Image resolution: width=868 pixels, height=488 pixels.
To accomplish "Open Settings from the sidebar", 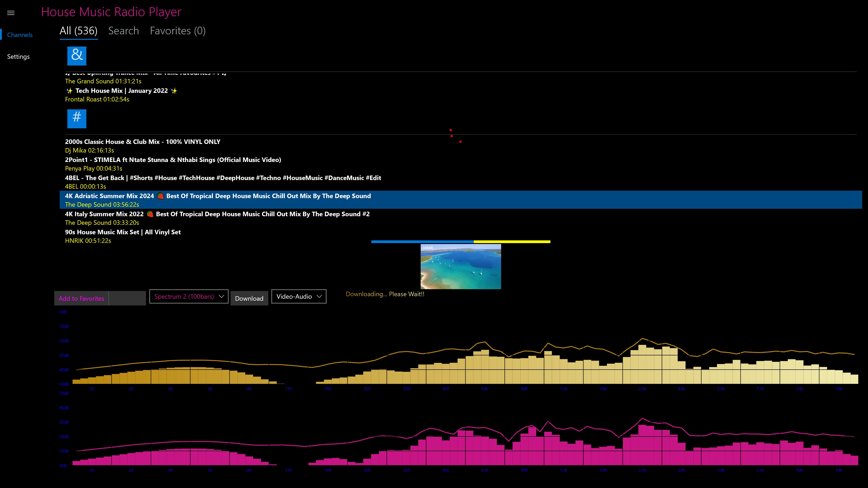I will [18, 56].
